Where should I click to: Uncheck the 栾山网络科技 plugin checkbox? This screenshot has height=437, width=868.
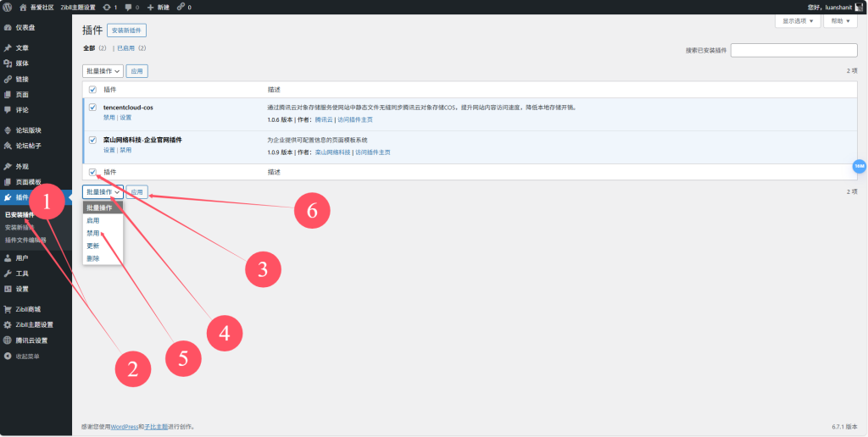(92, 139)
